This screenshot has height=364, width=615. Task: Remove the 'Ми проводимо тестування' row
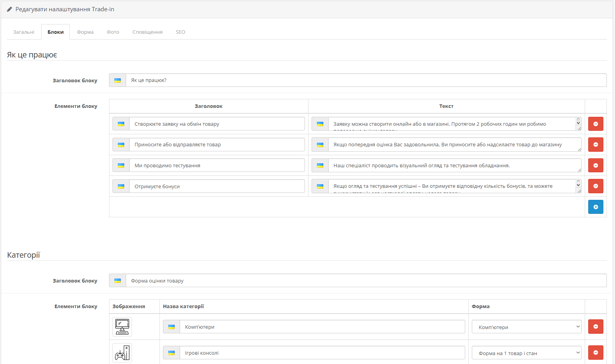[x=596, y=165]
